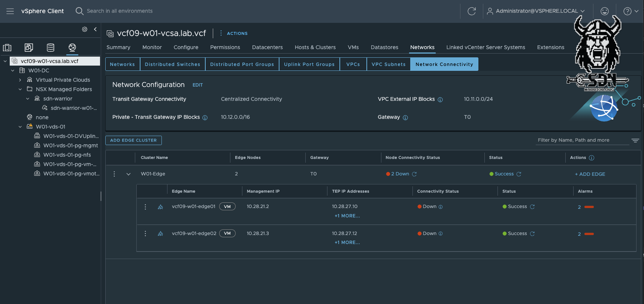
Task: Refresh the W01-Edge node connectivity status
Action: [414, 174]
